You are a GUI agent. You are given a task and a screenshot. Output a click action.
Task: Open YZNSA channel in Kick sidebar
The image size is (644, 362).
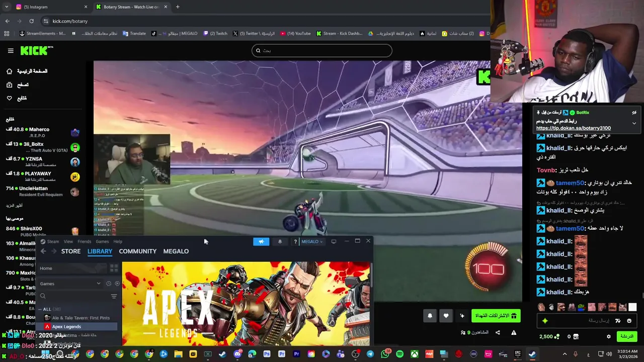click(x=42, y=162)
